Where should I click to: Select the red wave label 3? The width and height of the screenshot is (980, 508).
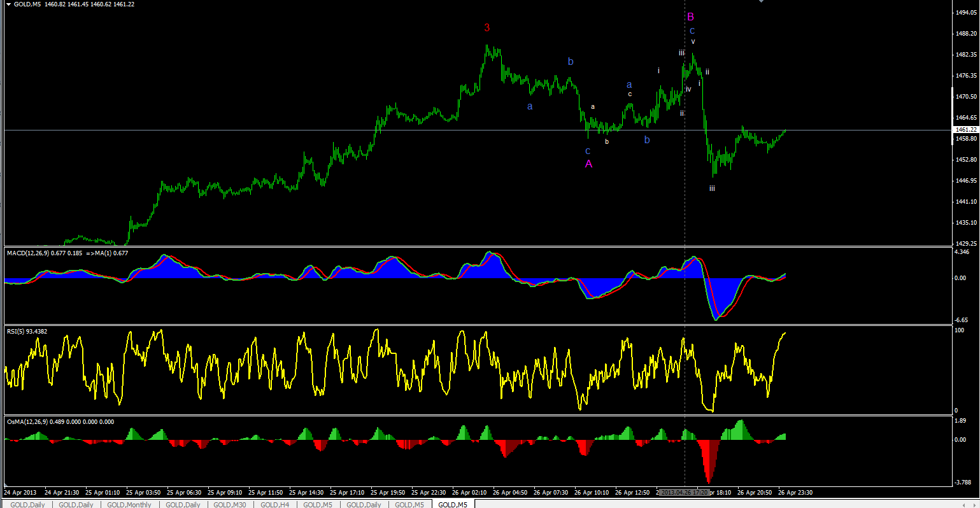point(487,28)
